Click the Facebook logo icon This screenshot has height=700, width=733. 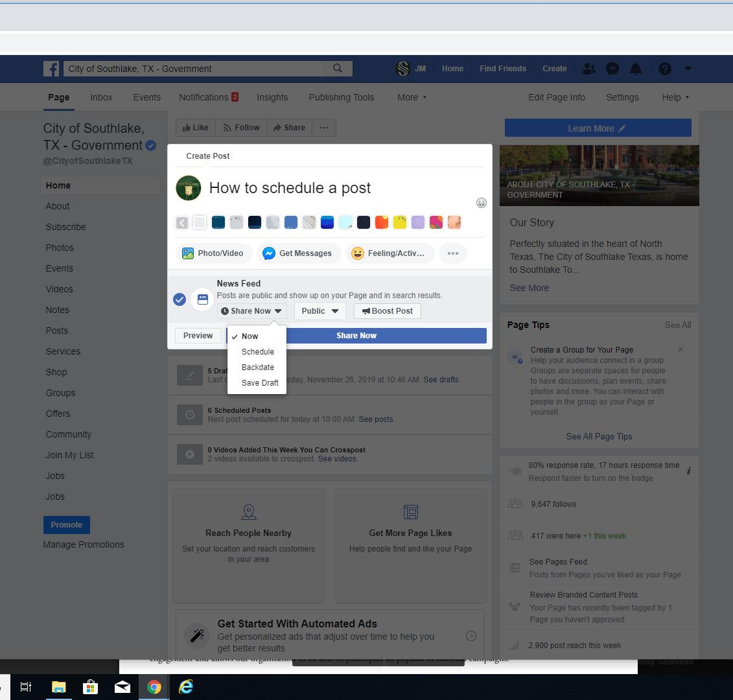(x=51, y=69)
